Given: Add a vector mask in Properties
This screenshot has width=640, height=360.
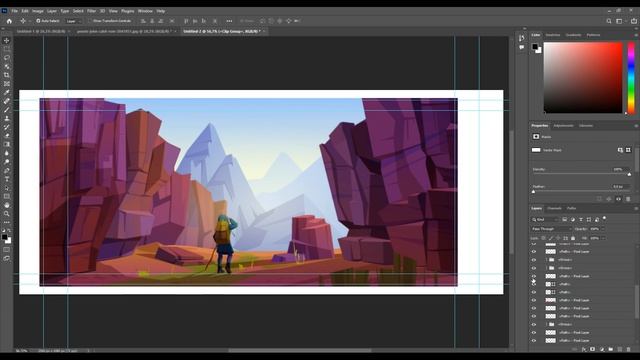Looking at the screenshot, I should pos(628,150).
